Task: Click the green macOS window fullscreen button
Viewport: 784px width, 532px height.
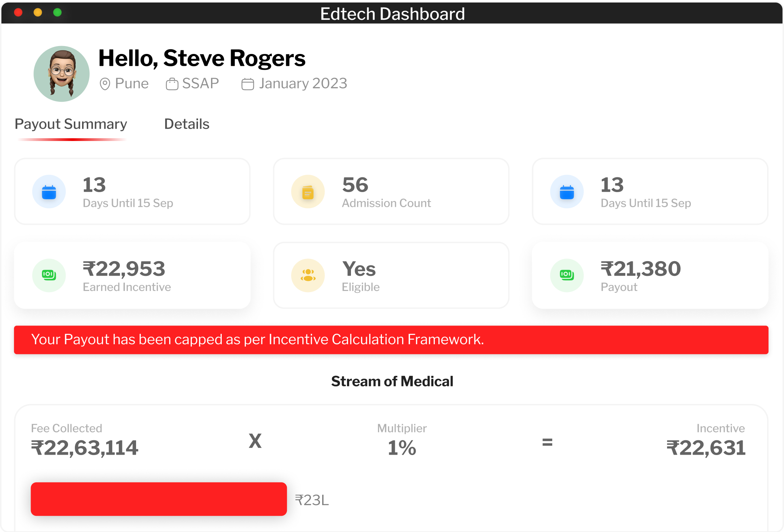Action: coord(57,13)
